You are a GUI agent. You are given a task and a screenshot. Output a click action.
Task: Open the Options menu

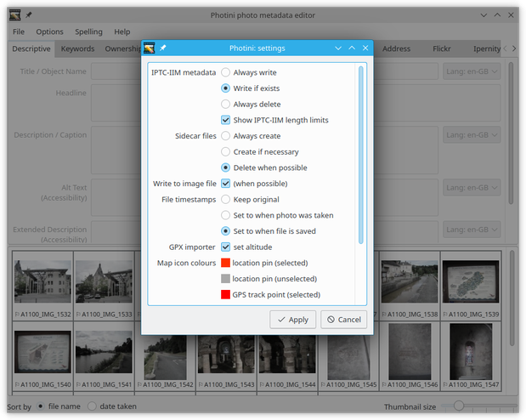[49, 31]
